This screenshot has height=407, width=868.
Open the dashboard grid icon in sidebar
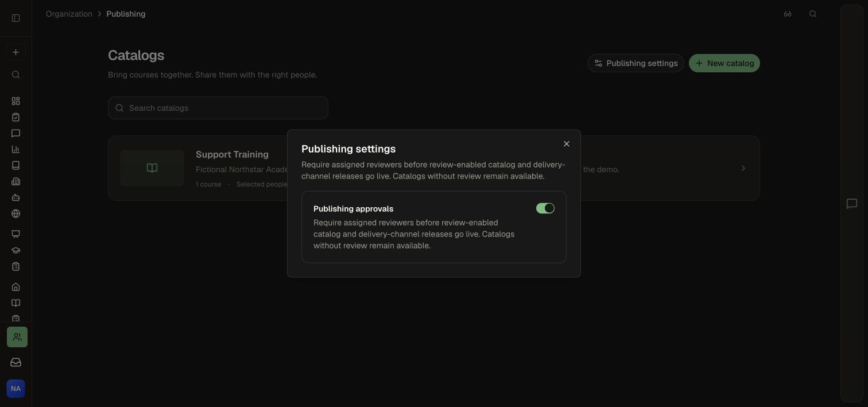(x=15, y=101)
